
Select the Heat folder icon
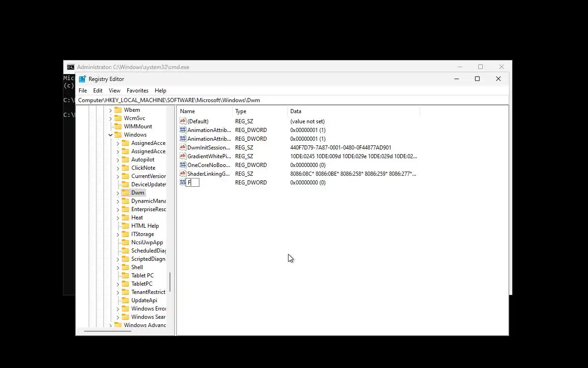tap(125, 218)
